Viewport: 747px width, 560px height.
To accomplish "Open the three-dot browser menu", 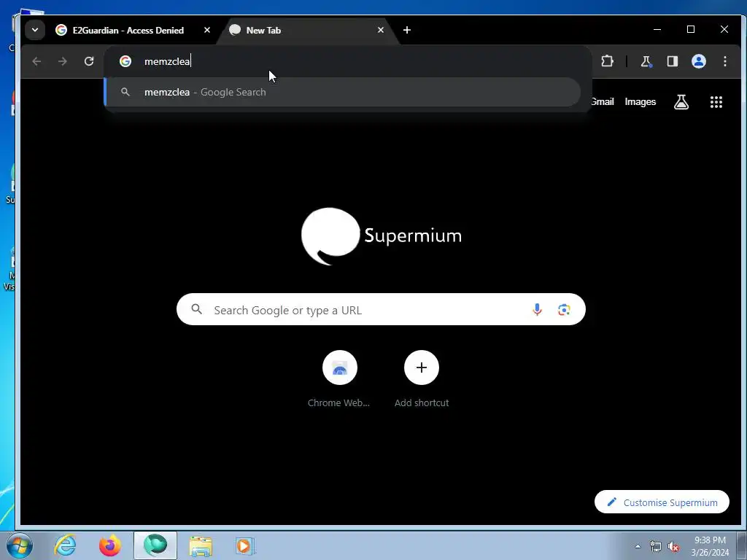I will [724, 61].
